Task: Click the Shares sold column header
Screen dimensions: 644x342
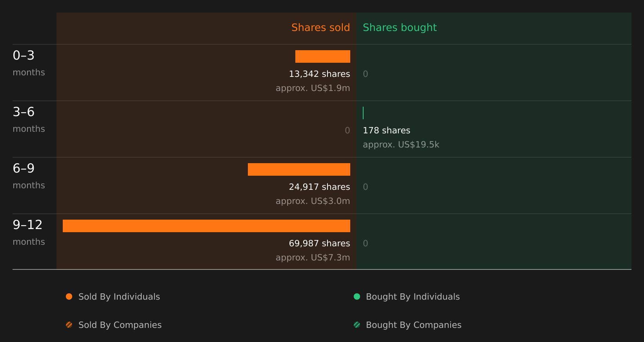Action: pyautogui.click(x=321, y=27)
